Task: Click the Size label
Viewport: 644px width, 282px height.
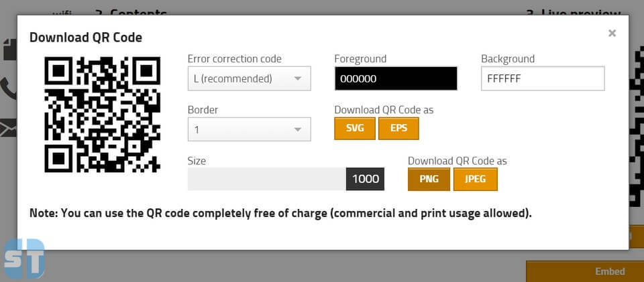Action: coord(197,161)
